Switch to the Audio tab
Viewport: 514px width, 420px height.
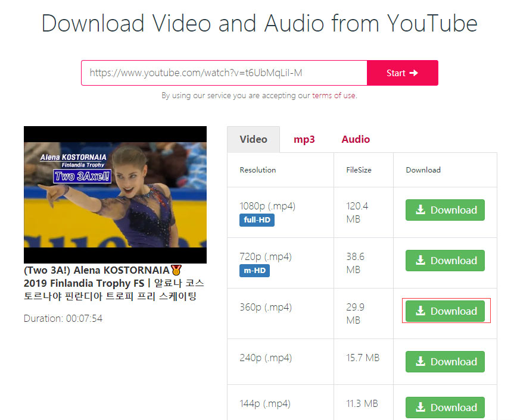pyautogui.click(x=356, y=139)
